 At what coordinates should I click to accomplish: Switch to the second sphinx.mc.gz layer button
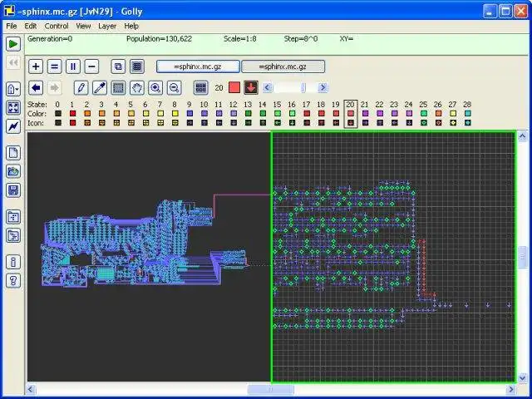click(283, 66)
